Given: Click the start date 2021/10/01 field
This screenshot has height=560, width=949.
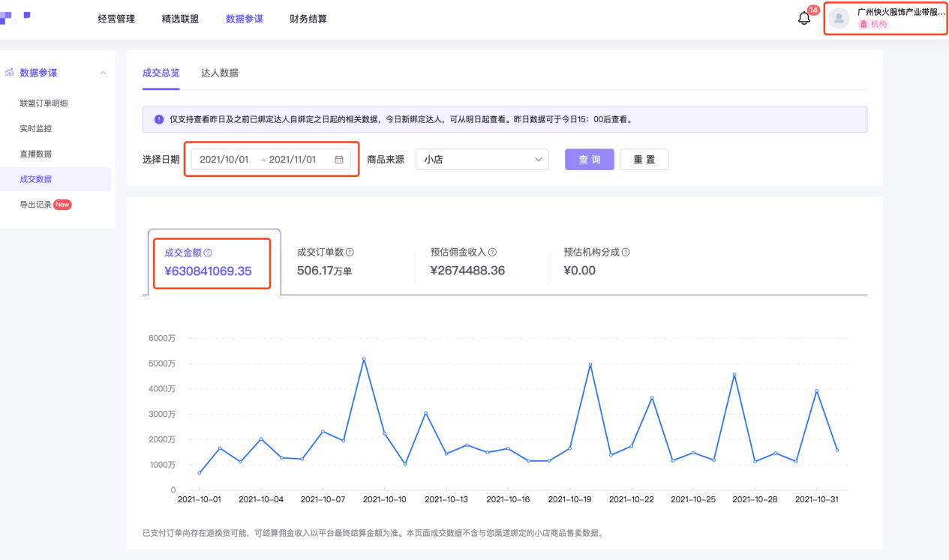Looking at the screenshot, I should pos(224,160).
